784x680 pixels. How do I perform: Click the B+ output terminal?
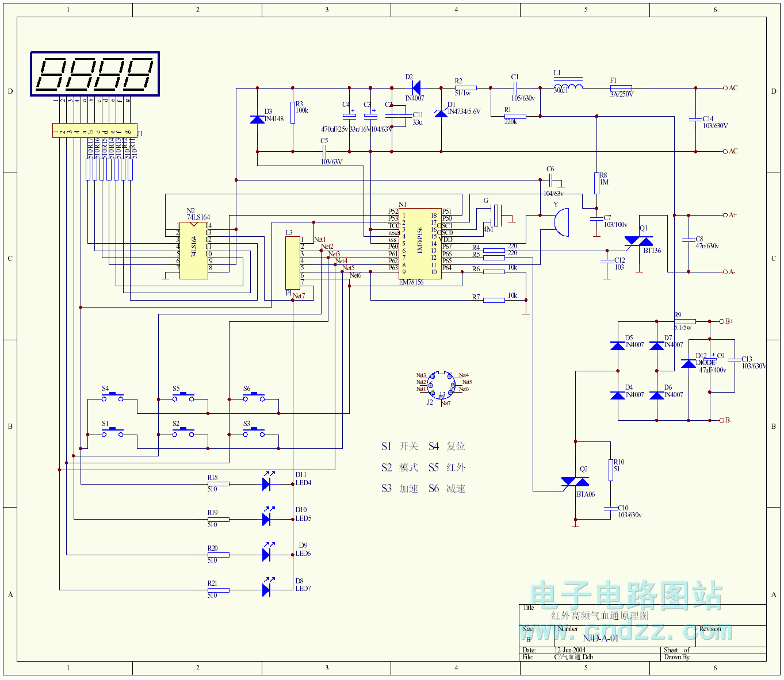722,321
